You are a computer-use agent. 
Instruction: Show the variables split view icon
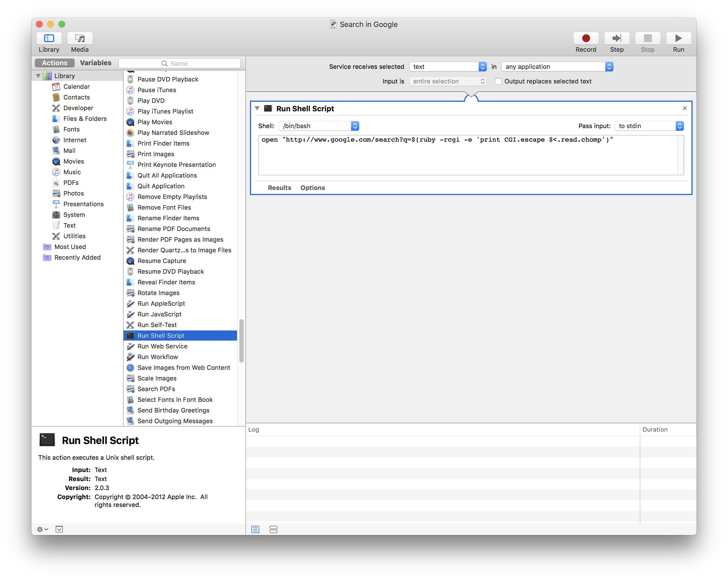tap(273, 529)
